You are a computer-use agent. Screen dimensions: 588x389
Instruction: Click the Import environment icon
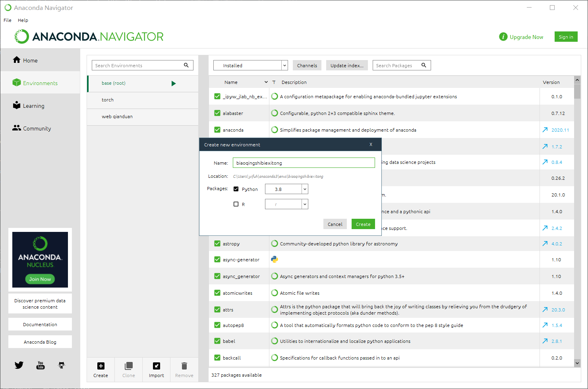157,366
